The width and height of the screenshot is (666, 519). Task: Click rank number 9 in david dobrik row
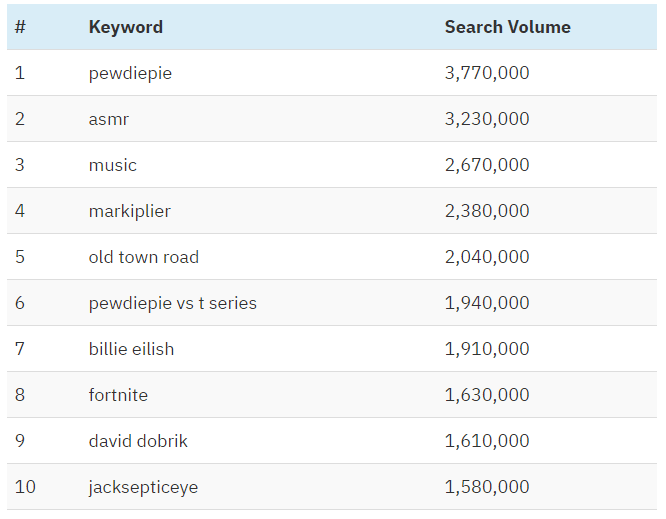click(x=20, y=441)
